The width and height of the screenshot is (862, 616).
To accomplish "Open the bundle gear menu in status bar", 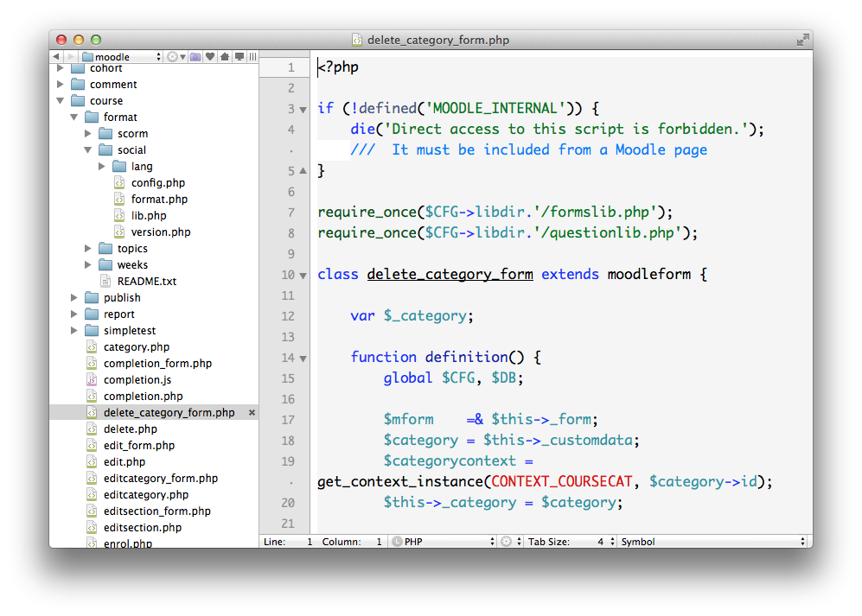I will point(511,542).
